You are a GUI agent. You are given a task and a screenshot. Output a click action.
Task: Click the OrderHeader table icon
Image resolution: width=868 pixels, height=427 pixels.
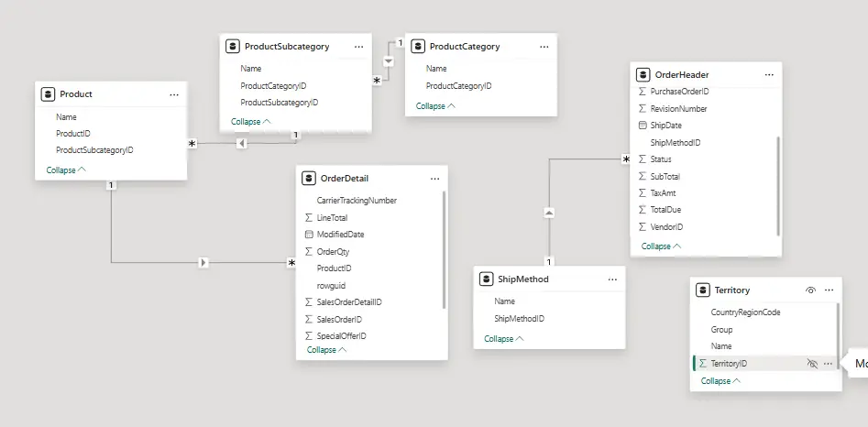[643, 74]
